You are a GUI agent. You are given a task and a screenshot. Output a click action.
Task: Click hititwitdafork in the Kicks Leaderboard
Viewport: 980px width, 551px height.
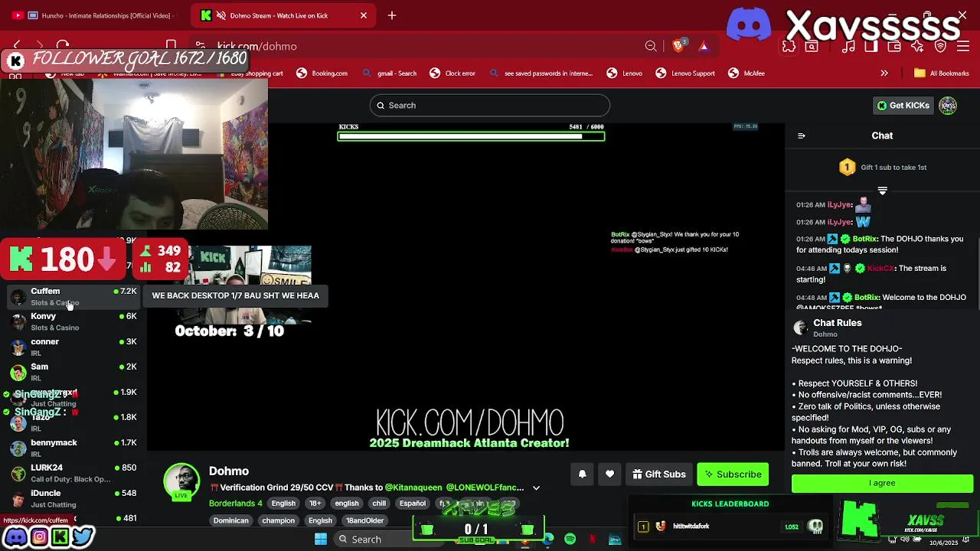(x=691, y=527)
